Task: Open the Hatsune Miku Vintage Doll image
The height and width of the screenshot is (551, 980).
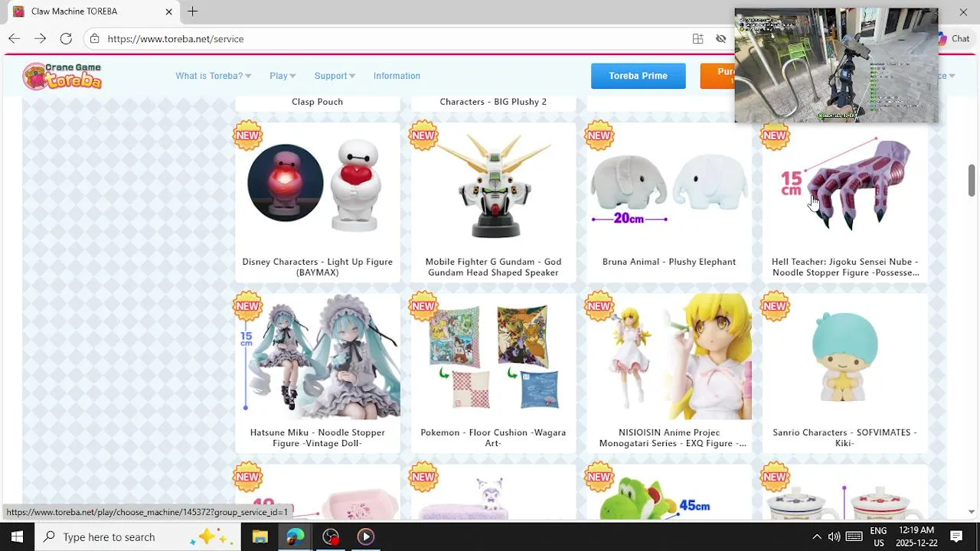Action: [x=318, y=357]
